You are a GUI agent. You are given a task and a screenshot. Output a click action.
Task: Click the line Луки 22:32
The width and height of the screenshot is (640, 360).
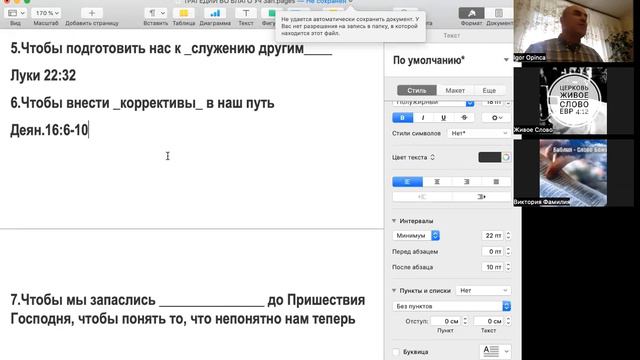click(x=43, y=76)
